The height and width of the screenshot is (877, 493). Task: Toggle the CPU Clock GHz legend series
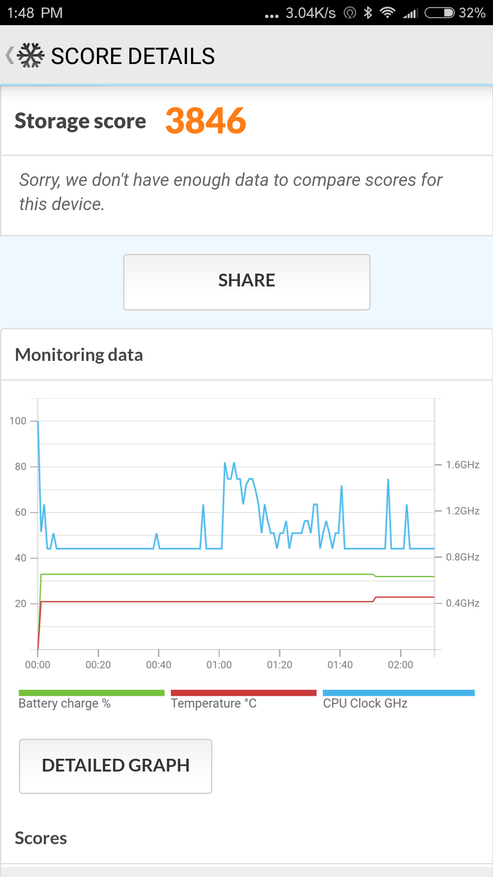tap(365, 704)
